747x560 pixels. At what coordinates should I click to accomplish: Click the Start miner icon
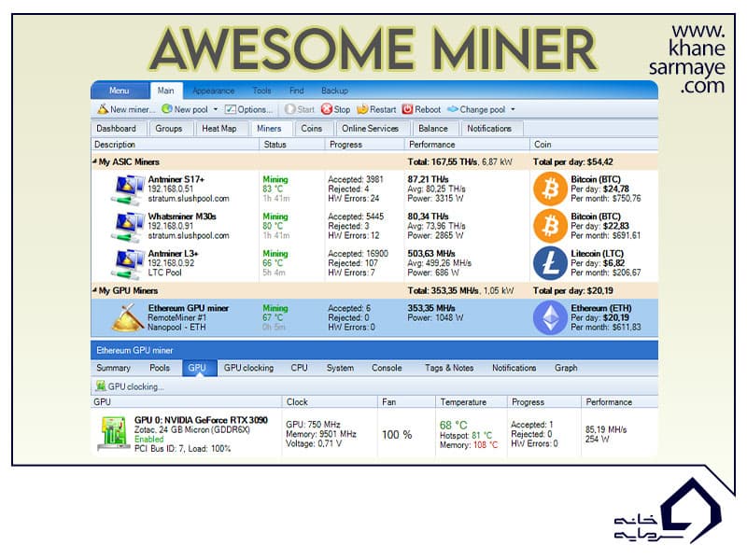click(289, 109)
